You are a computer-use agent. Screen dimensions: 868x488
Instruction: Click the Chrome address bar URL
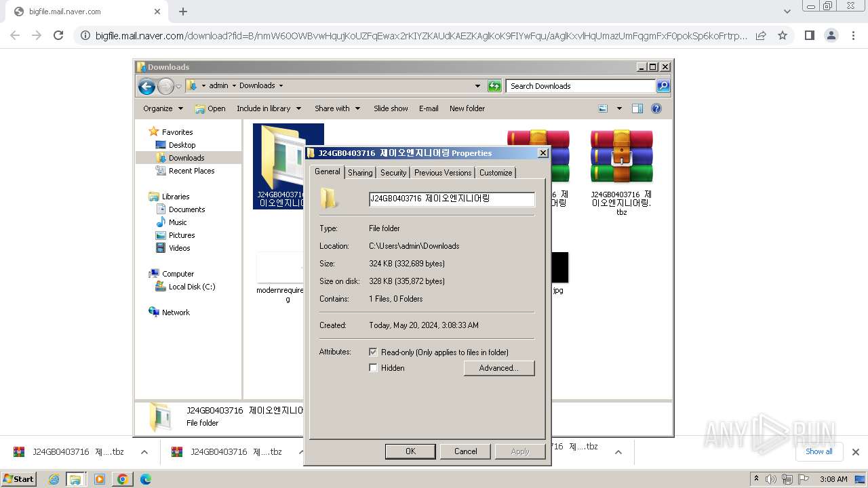pyautogui.click(x=420, y=35)
